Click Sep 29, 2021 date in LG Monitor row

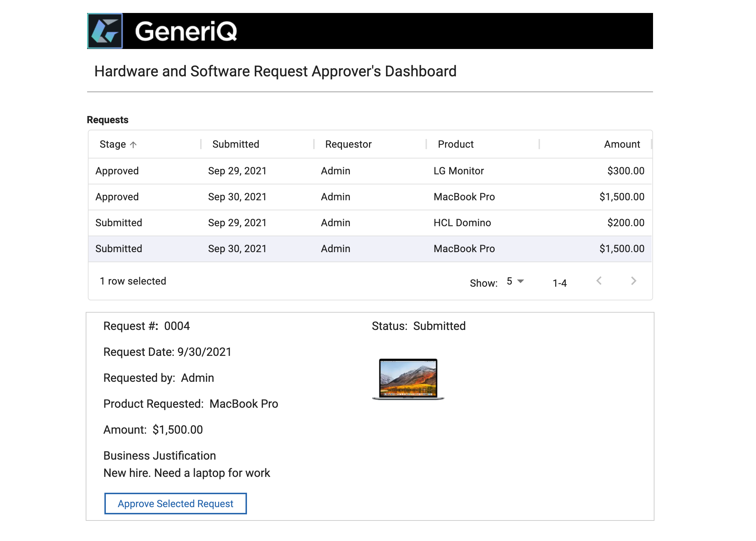tap(237, 171)
